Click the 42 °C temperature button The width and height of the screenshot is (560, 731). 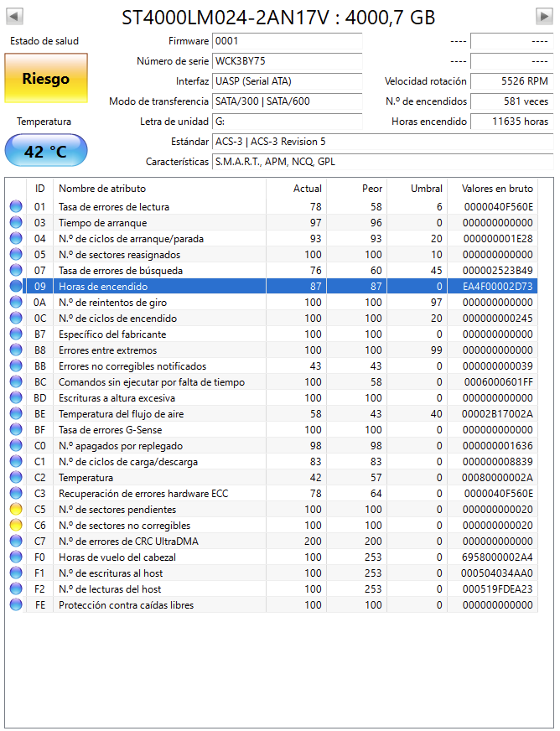click(46, 151)
